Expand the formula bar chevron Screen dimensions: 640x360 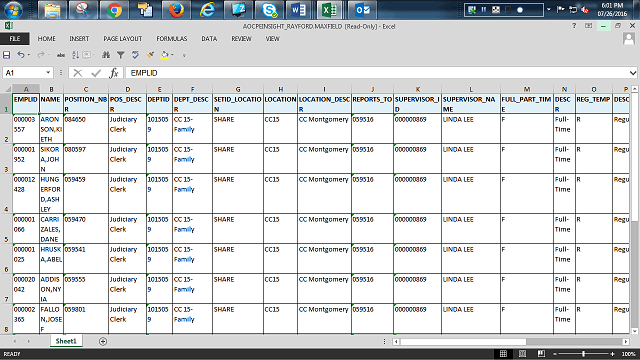pyautogui.click(x=633, y=73)
